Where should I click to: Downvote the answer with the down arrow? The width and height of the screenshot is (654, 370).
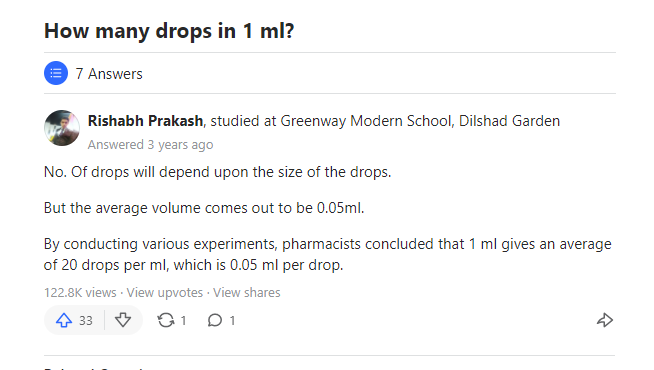coord(123,320)
